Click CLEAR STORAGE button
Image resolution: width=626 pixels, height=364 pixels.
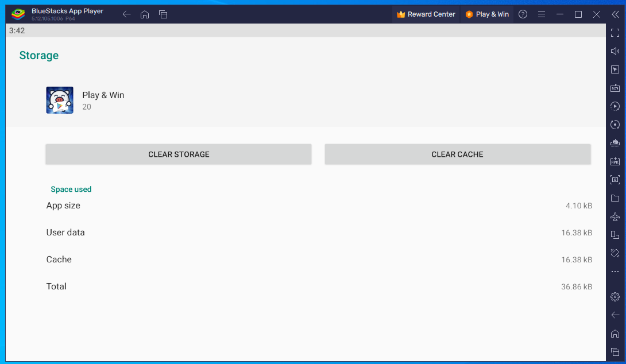tap(179, 154)
